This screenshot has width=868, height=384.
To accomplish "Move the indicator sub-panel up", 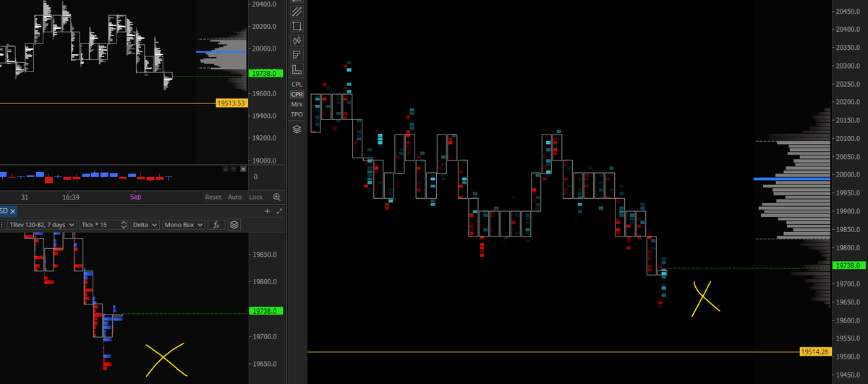I will [x=234, y=168].
